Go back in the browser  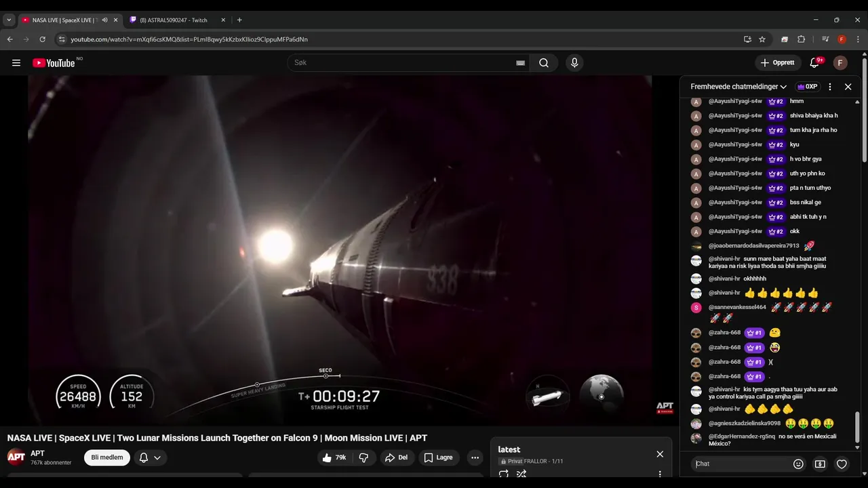(10, 39)
